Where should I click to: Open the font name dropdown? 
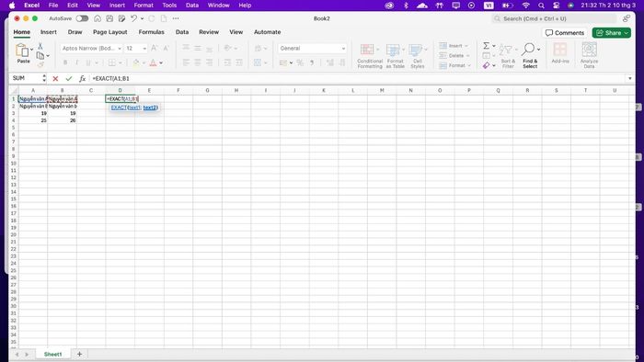120,49
